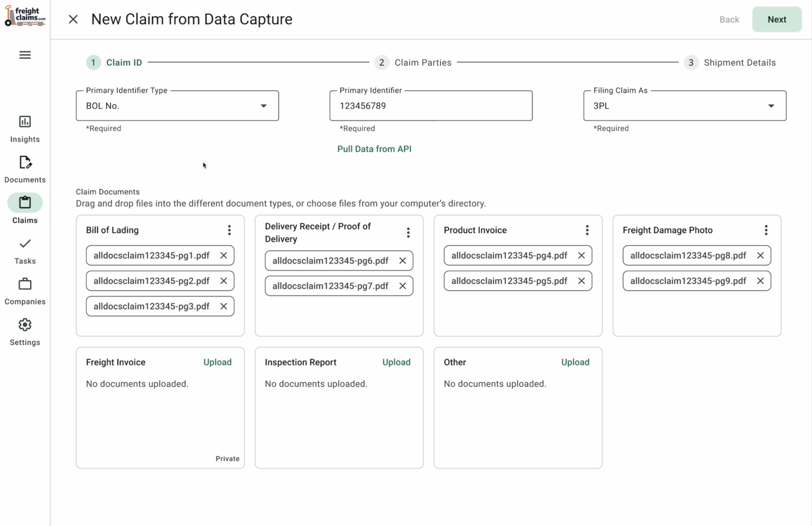Upload a Freight Invoice document
The image size is (812, 526).
point(217,362)
